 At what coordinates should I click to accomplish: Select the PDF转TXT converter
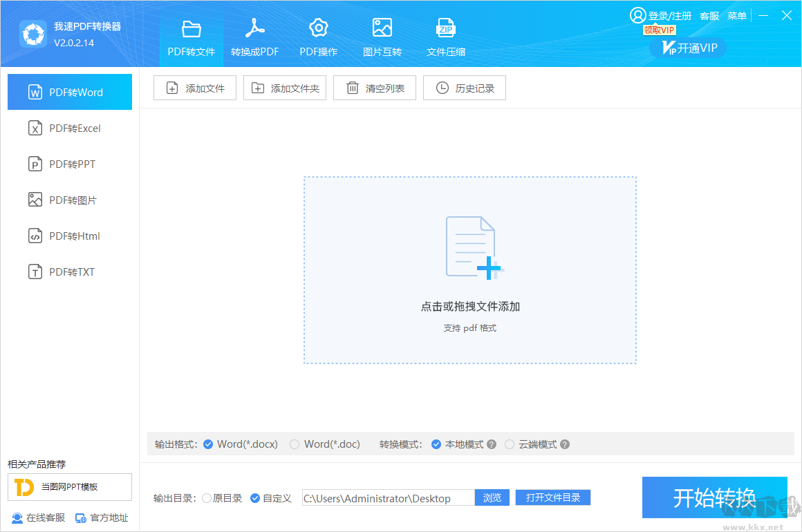pyautogui.click(x=69, y=272)
